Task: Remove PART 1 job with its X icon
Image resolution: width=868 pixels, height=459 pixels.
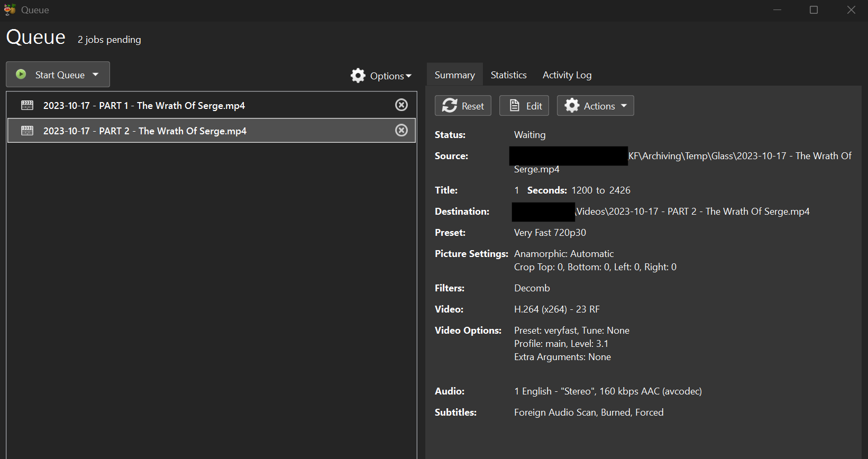Action: 401,105
